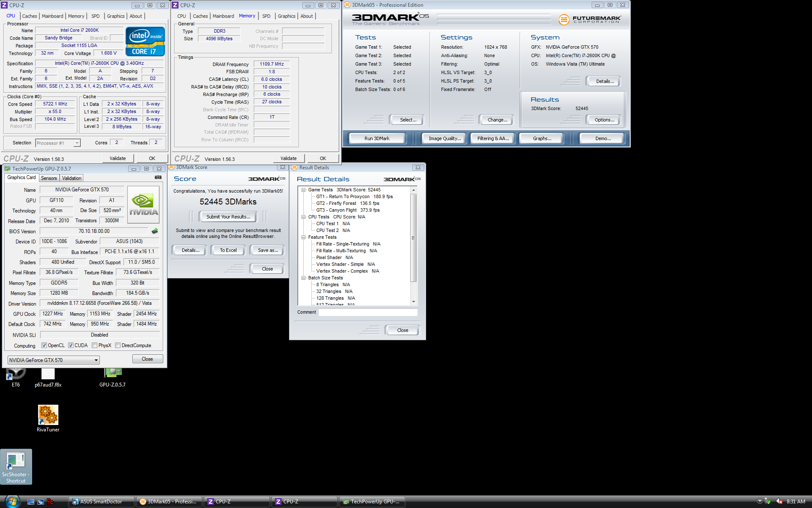Click the red quick launch icon

point(50,502)
